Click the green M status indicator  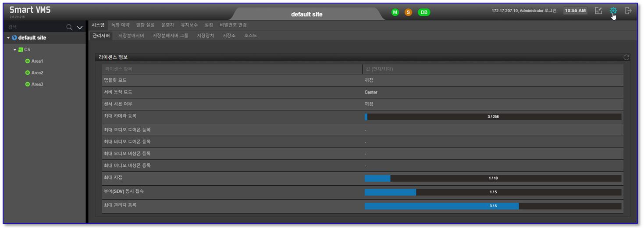[395, 12]
